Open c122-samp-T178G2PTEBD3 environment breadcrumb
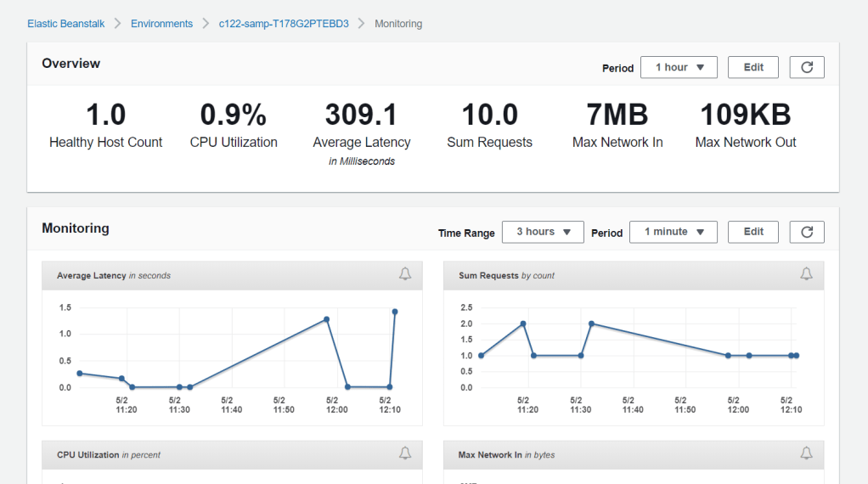Image resolution: width=868 pixels, height=484 pixels. [x=284, y=24]
